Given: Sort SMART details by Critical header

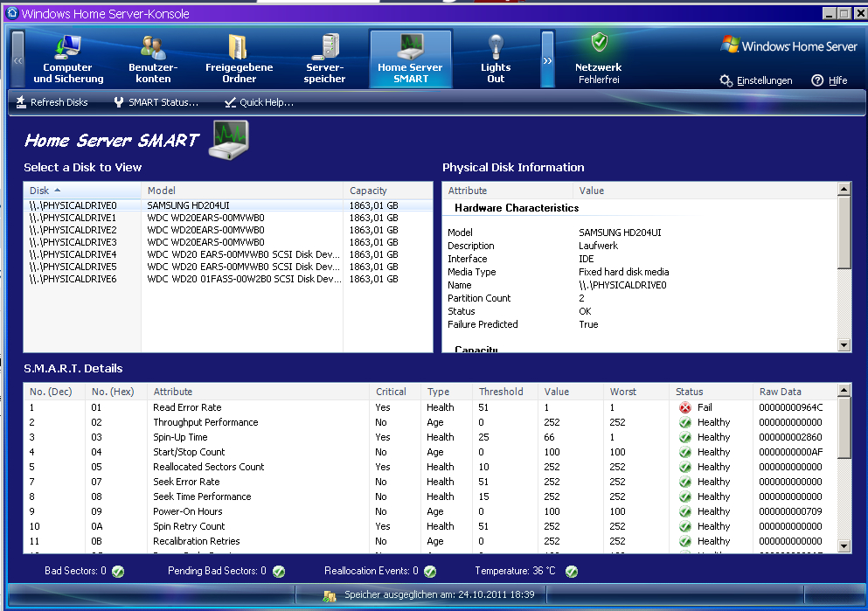Looking at the screenshot, I should (x=395, y=392).
